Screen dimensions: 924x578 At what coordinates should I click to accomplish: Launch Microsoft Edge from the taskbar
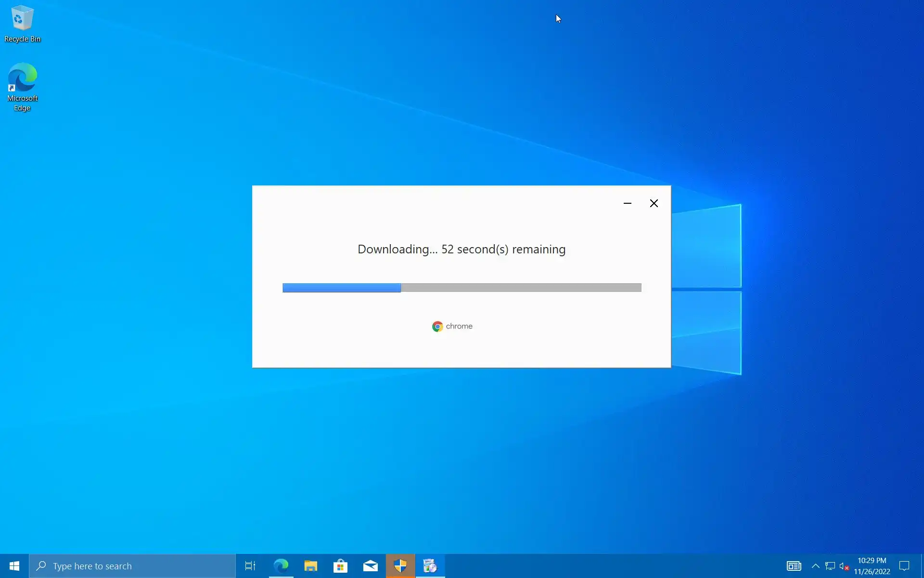coord(281,566)
